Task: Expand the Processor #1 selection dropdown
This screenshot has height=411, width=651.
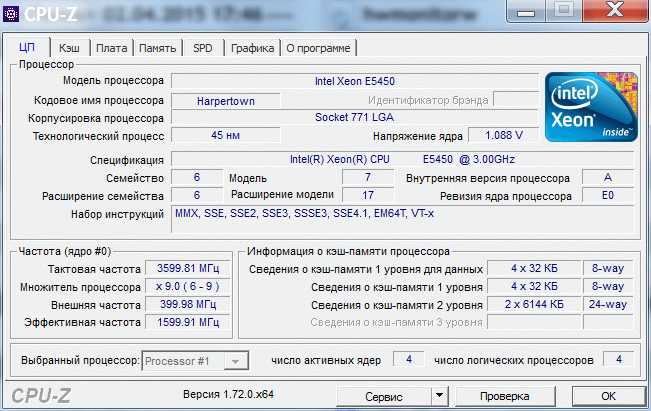Action: 235,361
